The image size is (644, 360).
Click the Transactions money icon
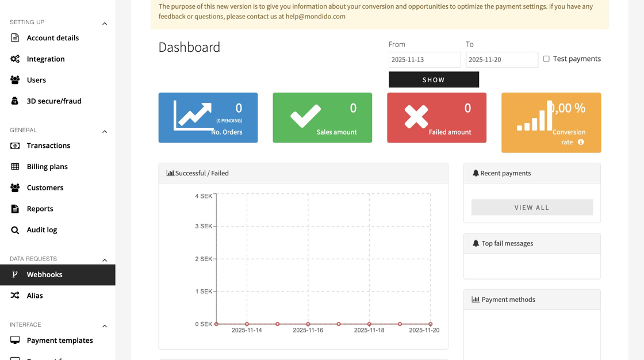15,145
